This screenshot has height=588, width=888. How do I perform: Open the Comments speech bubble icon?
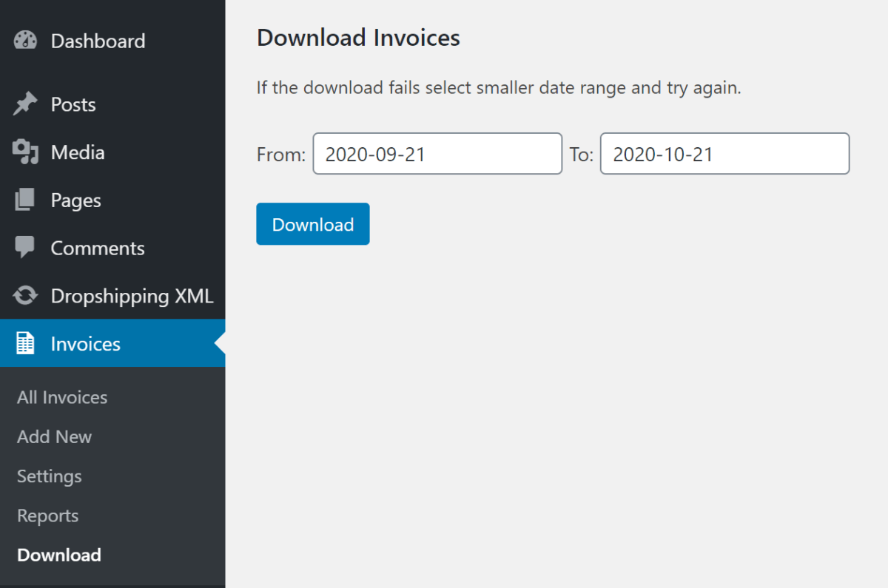click(x=26, y=248)
